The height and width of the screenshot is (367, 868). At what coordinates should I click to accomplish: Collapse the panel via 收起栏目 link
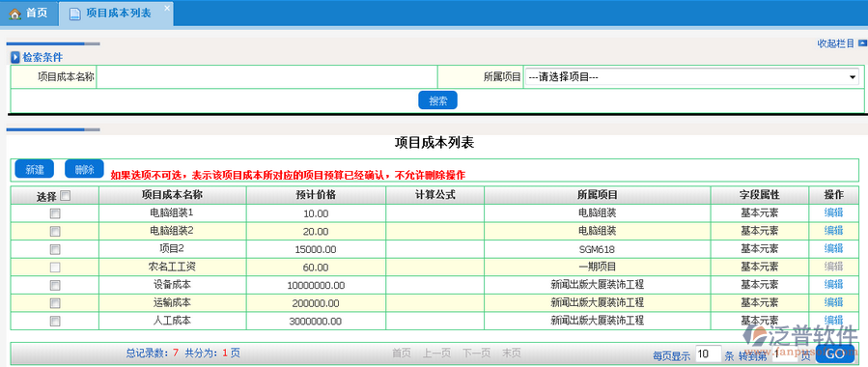pos(836,43)
